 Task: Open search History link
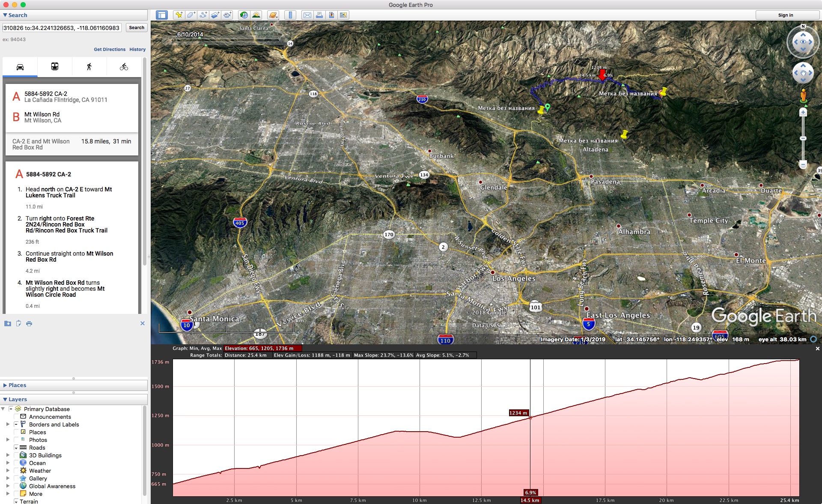pos(137,49)
